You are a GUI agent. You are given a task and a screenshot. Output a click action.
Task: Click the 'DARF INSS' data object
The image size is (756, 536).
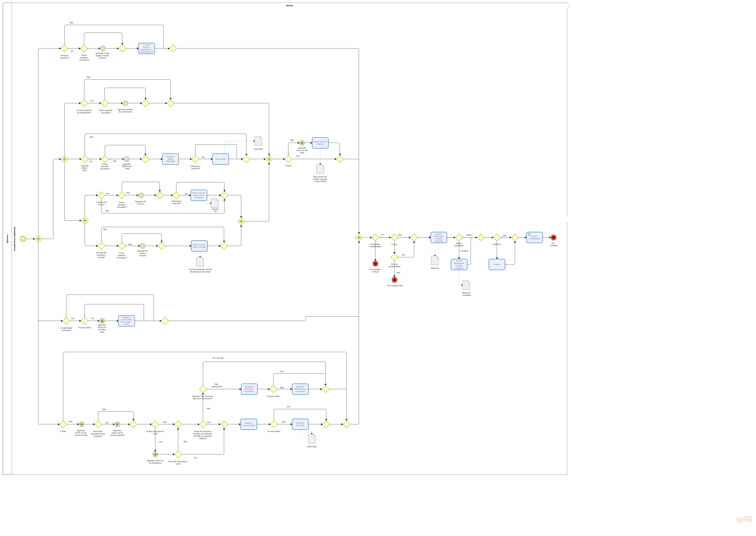coord(311,439)
